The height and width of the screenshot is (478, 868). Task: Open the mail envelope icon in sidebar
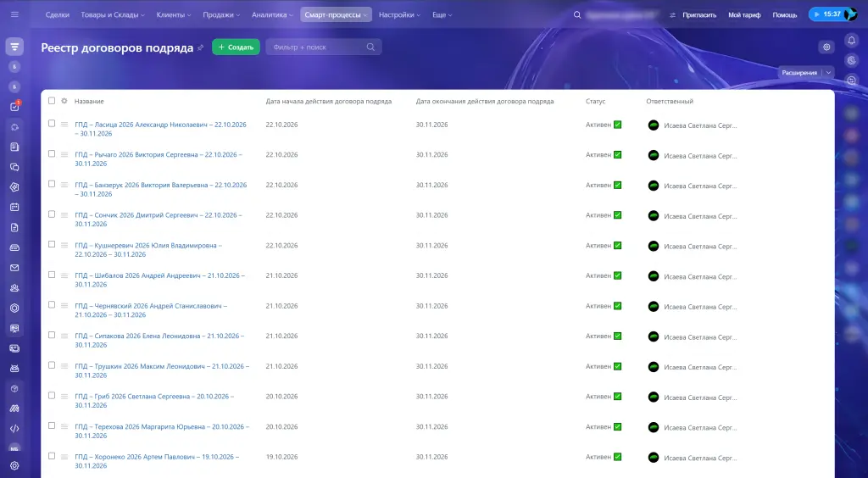(x=15, y=268)
